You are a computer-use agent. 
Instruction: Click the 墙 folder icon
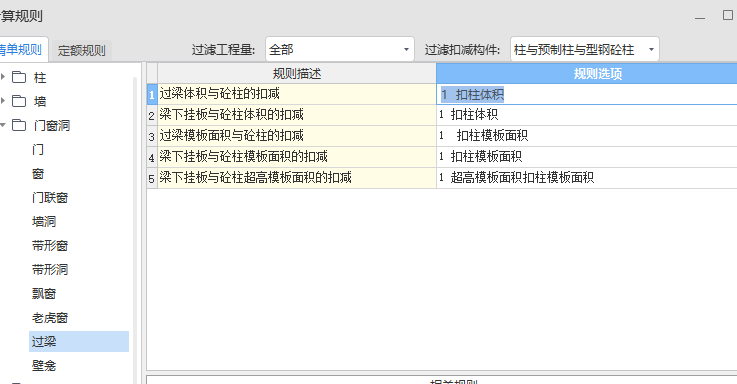coord(19,101)
